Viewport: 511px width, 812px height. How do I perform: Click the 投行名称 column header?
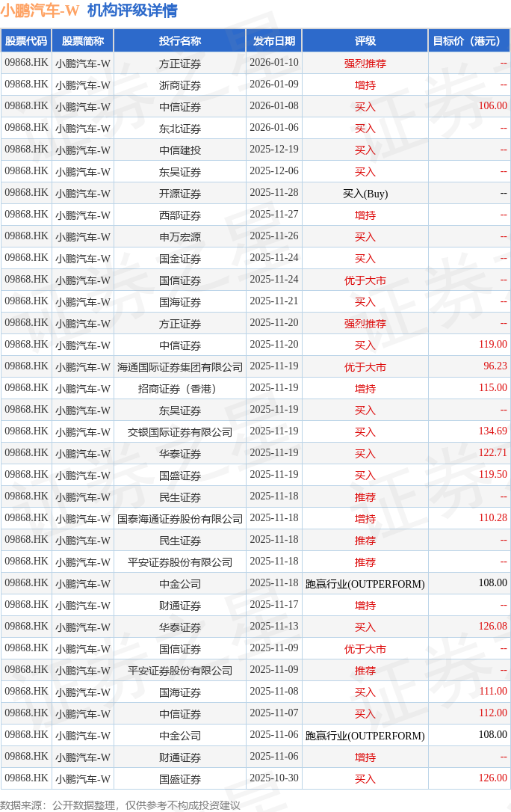coord(179,41)
